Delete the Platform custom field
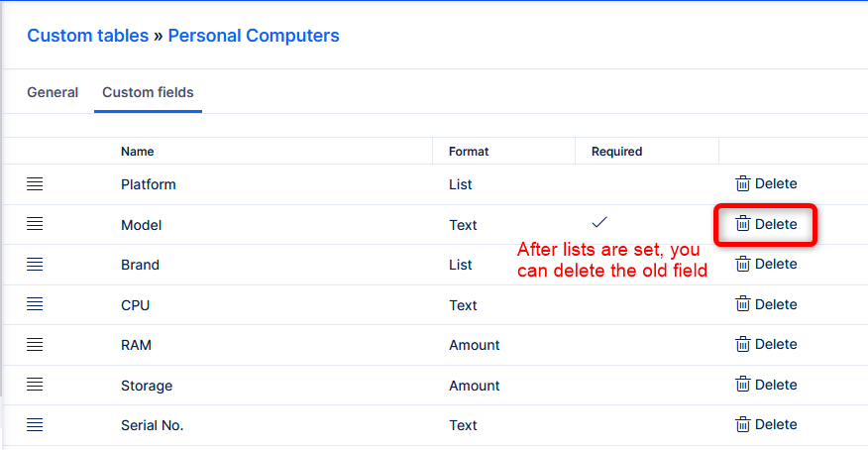Screen dimensions: 868x450 pyautogui.click(x=766, y=184)
